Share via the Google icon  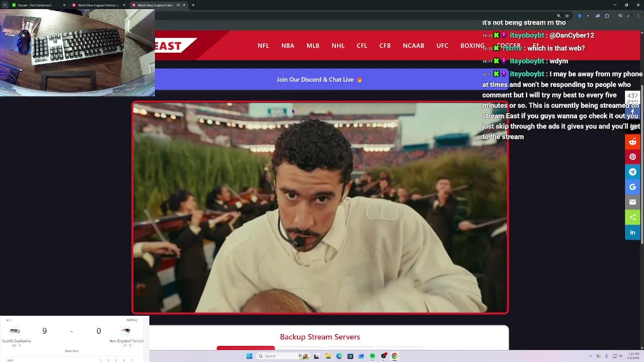pyautogui.click(x=632, y=187)
